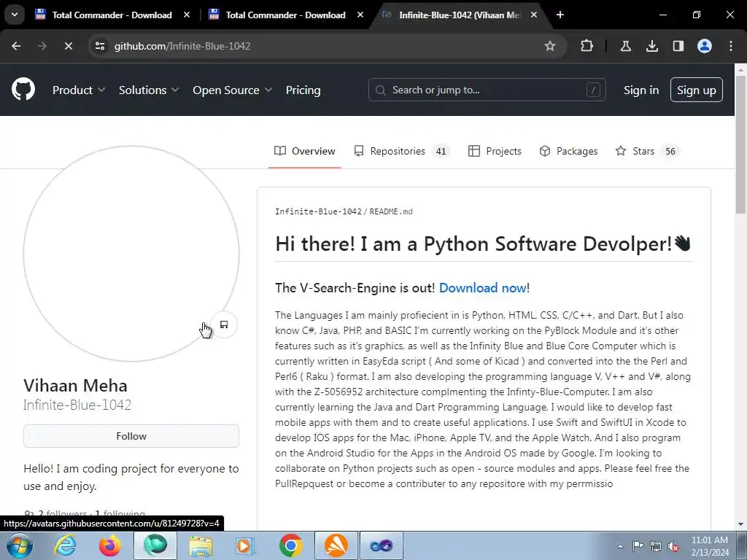This screenshot has height=560, width=747.
Task: Click the browser address bar URL
Action: click(182, 46)
